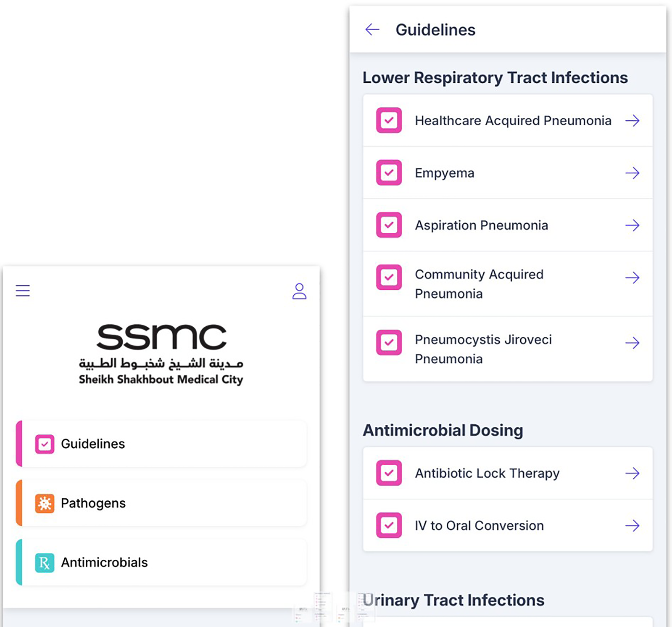
Task: Toggle the IV to Oral Conversion checkbox
Action: tap(388, 526)
